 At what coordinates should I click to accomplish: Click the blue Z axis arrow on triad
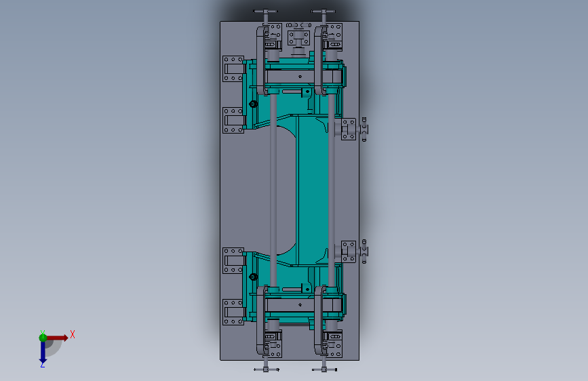(x=43, y=353)
